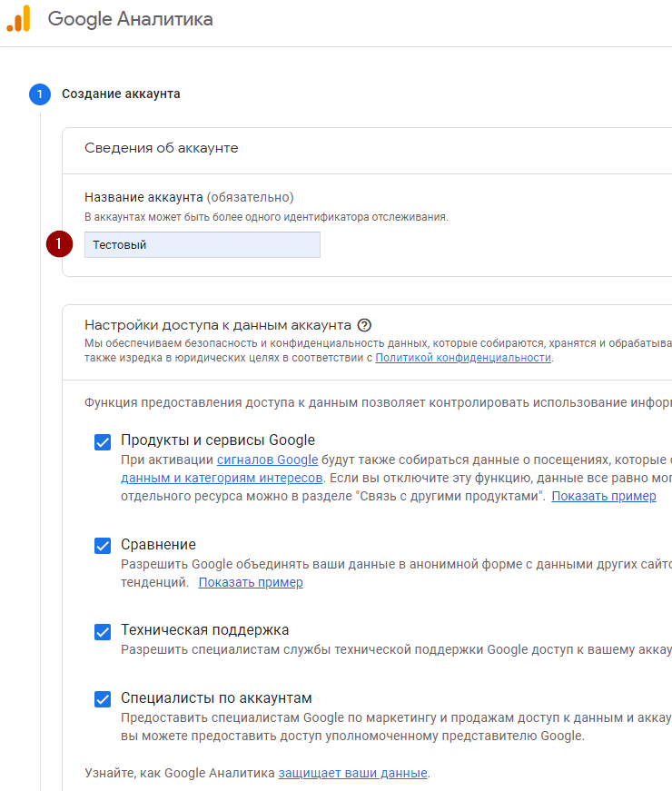Click the blue step 1 circle
The height and width of the screenshot is (791, 672).
[x=40, y=94]
